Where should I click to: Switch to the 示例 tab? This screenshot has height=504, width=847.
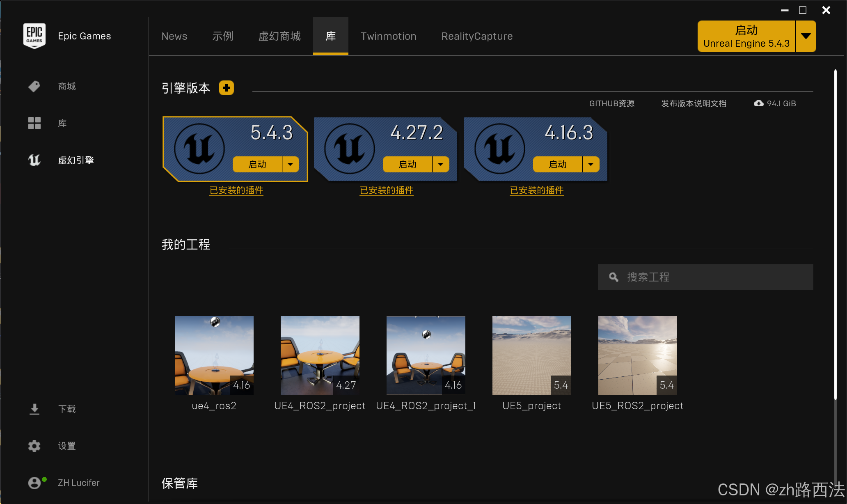coord(223,36)
